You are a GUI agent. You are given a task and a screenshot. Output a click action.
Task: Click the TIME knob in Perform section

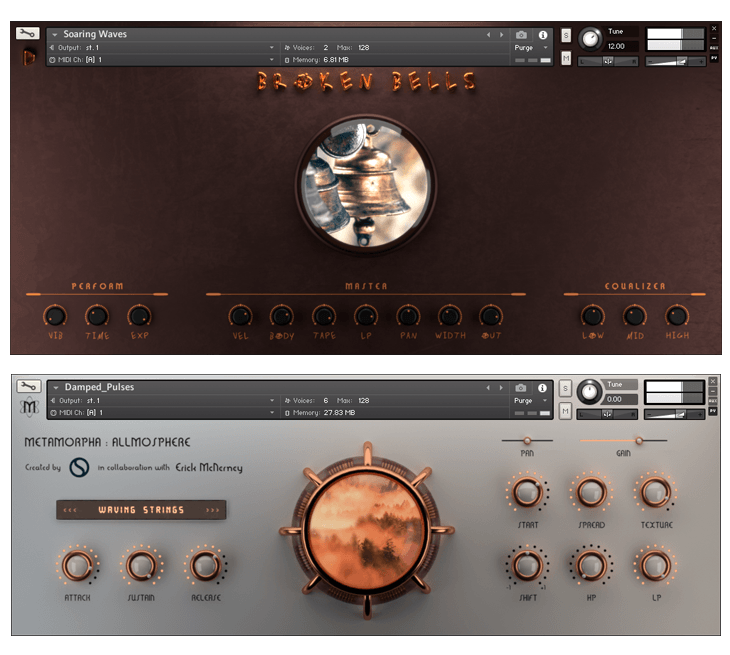(x=97, y=316)
